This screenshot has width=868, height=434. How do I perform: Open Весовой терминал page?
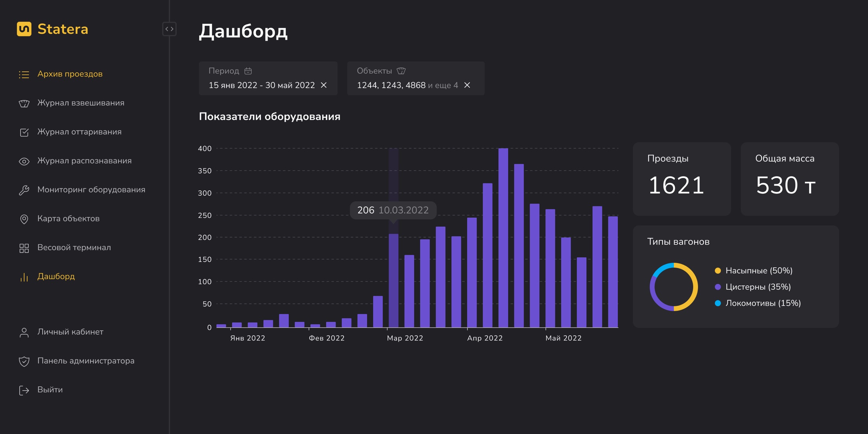74,248
